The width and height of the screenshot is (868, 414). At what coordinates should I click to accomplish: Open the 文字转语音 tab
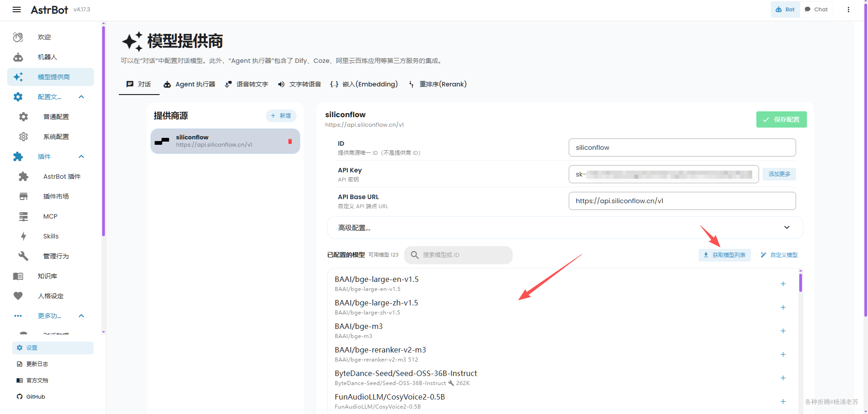(x=299, y=84)
